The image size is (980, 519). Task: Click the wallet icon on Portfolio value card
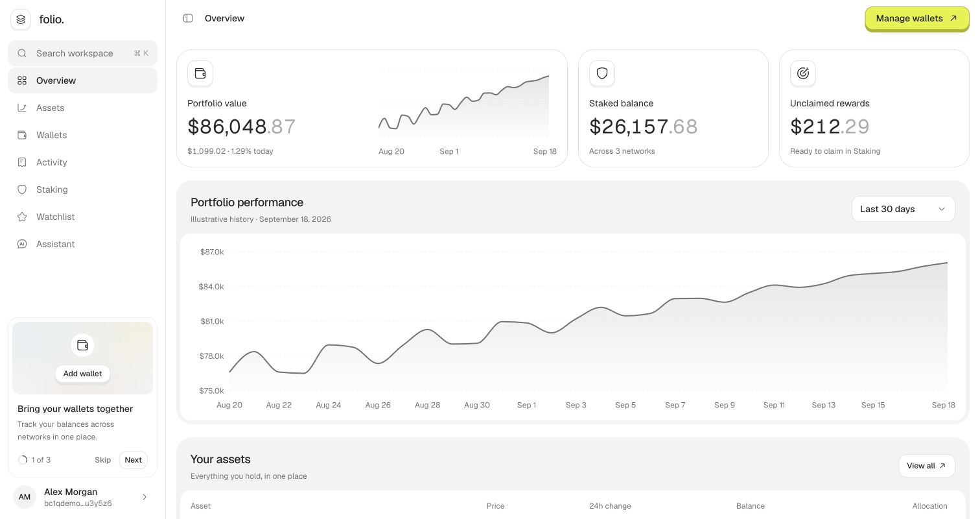click(x=200, y=73)
